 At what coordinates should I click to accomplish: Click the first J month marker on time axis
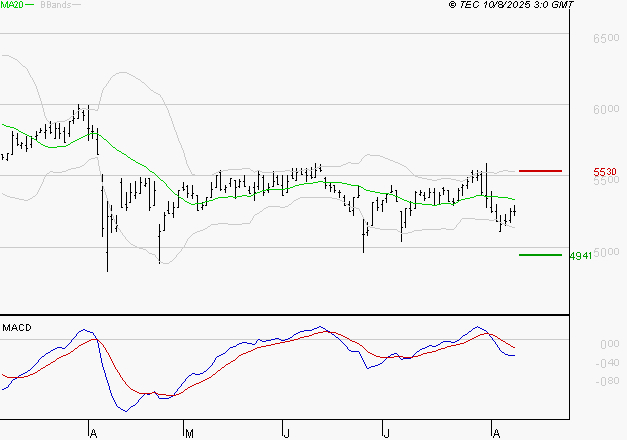pyautogui.click(x=286, y=432)
